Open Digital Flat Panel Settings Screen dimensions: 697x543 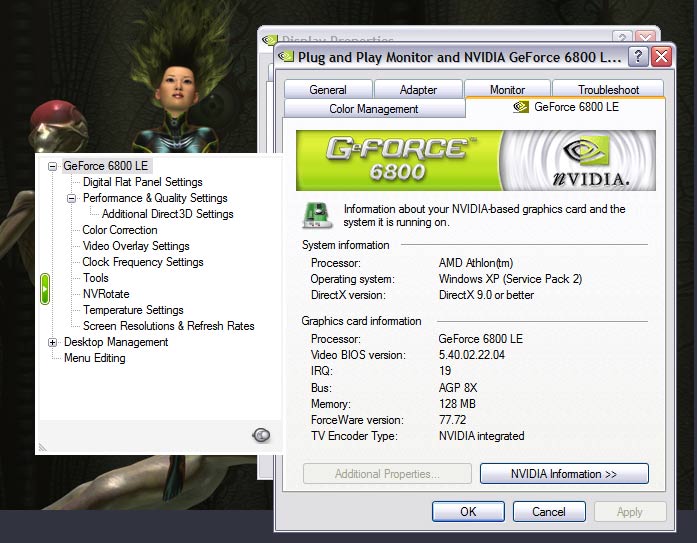click(x=142, y=182)
